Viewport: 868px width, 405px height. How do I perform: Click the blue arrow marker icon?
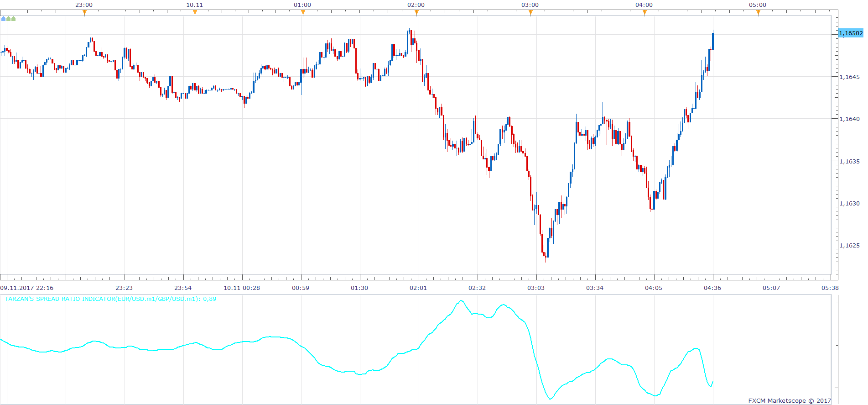4,19
